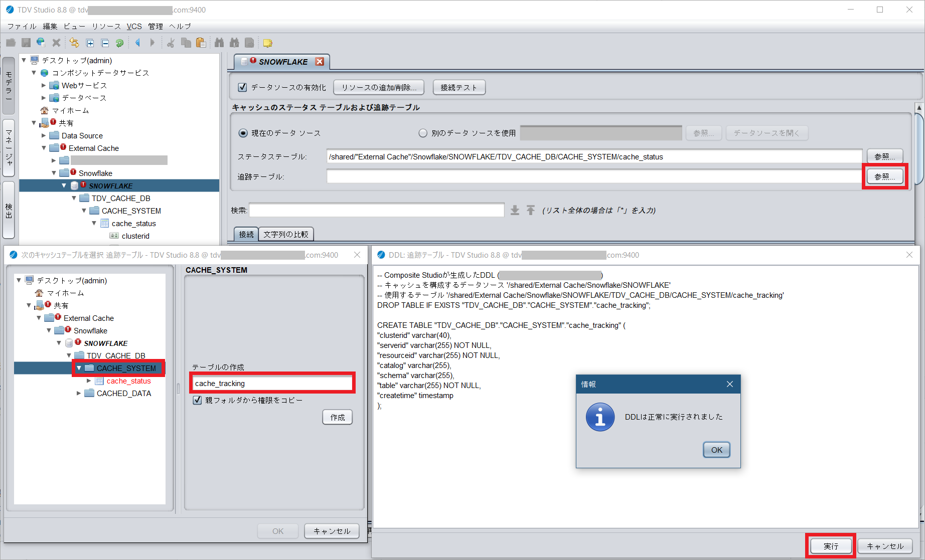Click the cache_tracking table name field
The height and width of the screenshot is (560, 925).
click(273, 383)
